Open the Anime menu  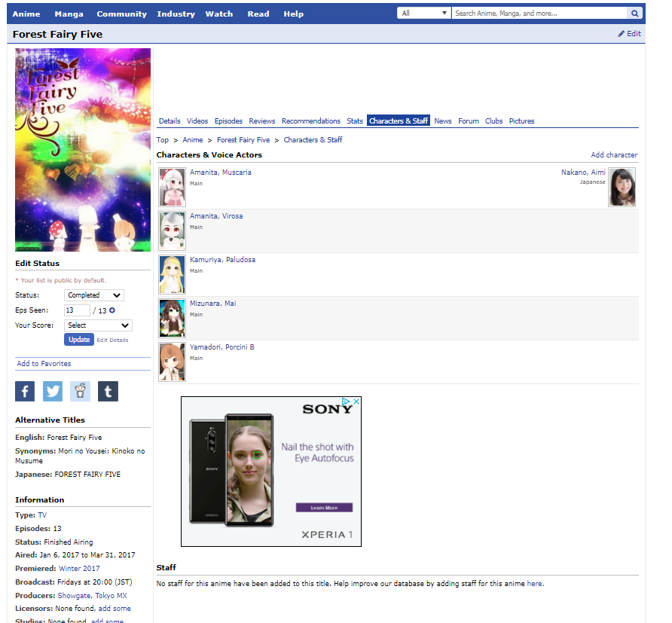26,14
